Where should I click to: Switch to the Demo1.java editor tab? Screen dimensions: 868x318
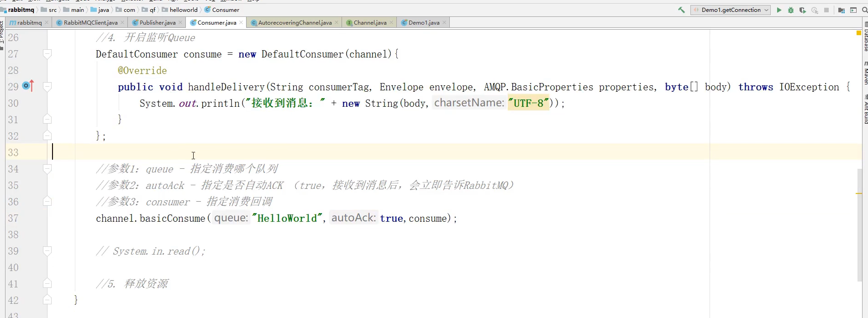(x=423, y=22)
